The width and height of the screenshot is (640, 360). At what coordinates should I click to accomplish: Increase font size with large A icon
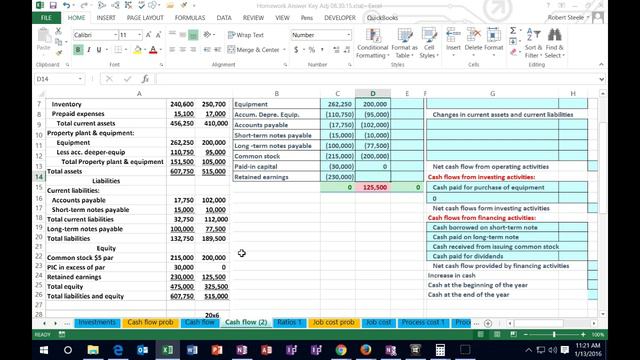click(x=148, y=35)
